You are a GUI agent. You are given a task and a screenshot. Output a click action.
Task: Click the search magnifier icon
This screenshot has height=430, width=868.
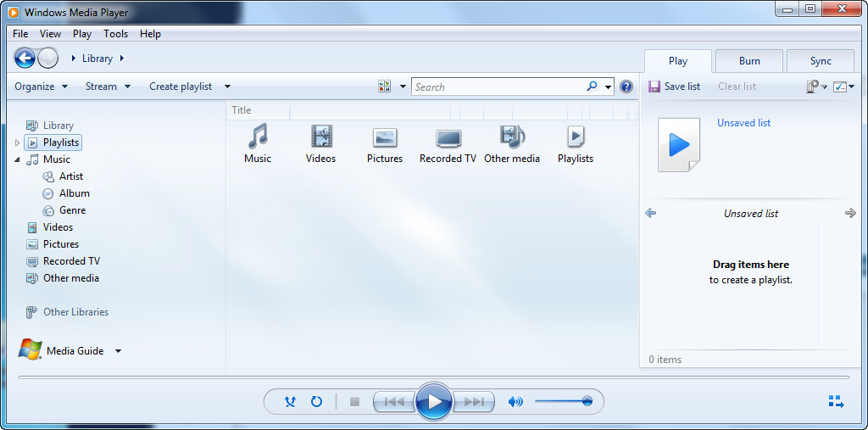click(x=593, y=87)
